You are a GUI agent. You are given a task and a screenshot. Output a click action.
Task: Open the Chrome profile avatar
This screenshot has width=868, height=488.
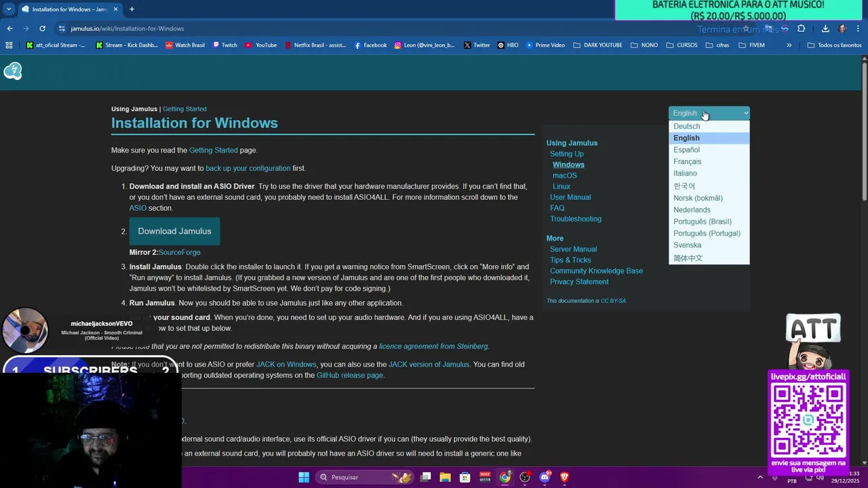(842, 28)
